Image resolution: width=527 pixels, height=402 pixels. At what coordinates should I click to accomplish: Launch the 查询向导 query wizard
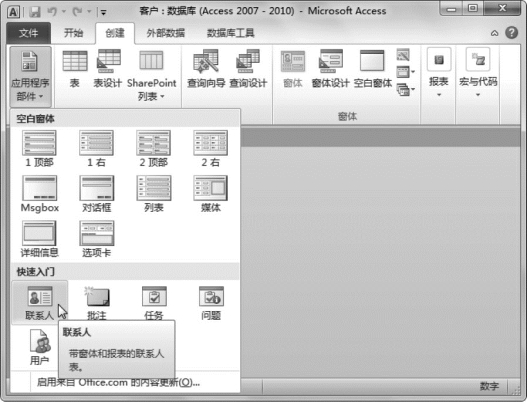[206, 69]
